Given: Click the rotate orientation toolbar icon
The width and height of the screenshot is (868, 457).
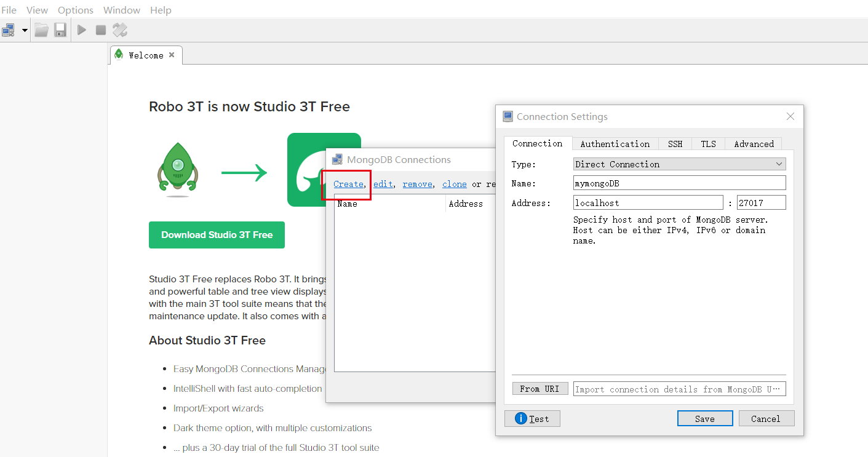Looking at the screenshot, I should tap(120, 30).
